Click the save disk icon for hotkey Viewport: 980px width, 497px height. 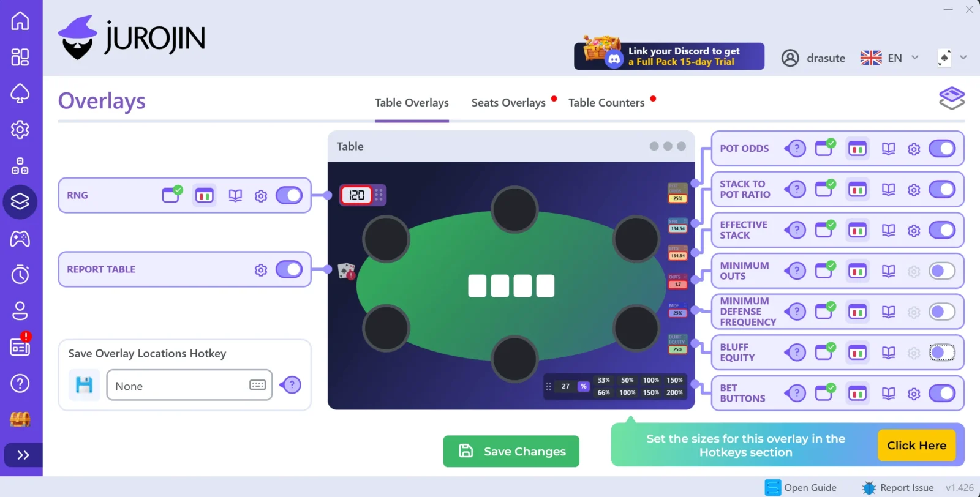(84, 385)
